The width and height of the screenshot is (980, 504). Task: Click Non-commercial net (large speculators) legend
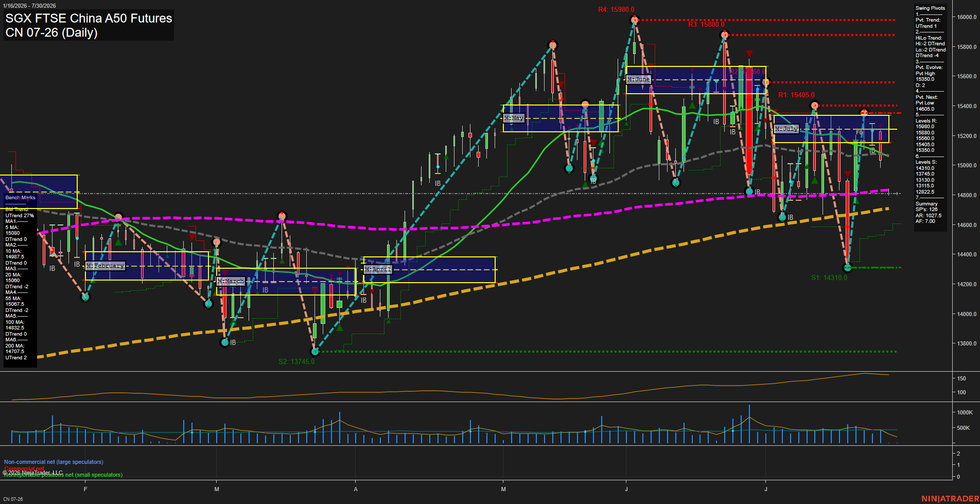54,462
